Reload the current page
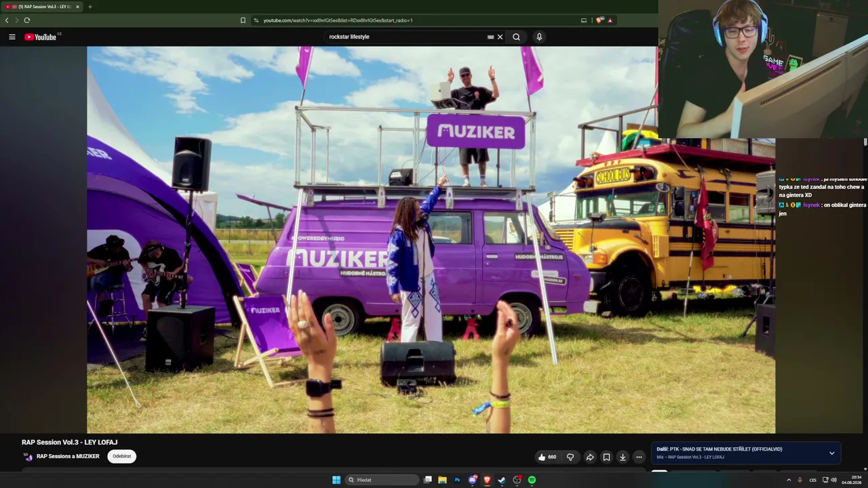The width and height of the screenshot is (868, 488). click(27, 20)
